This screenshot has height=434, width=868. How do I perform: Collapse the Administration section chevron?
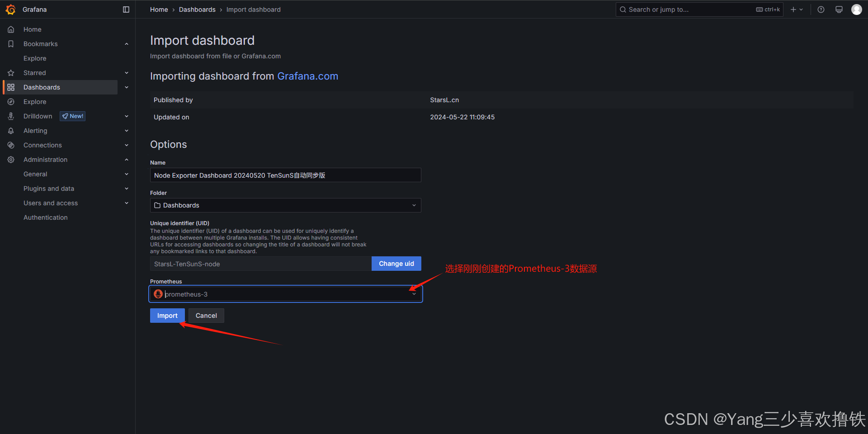point(127,160)
